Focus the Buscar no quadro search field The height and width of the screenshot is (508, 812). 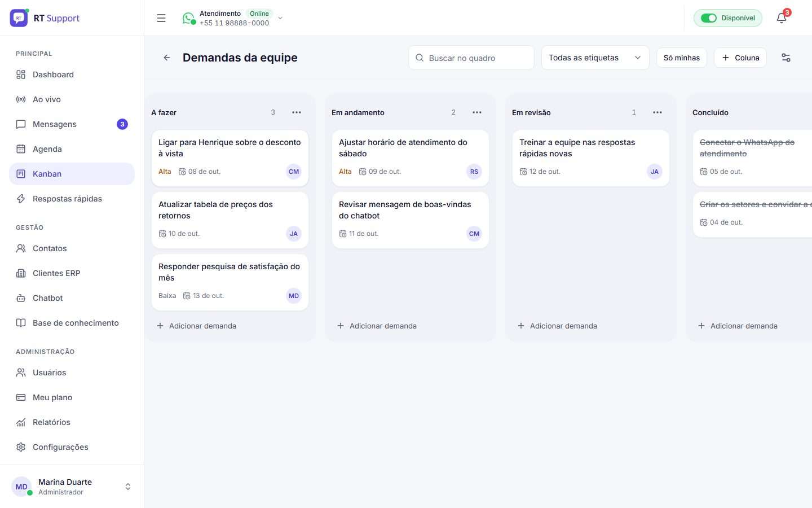click(x=471, y=58)
